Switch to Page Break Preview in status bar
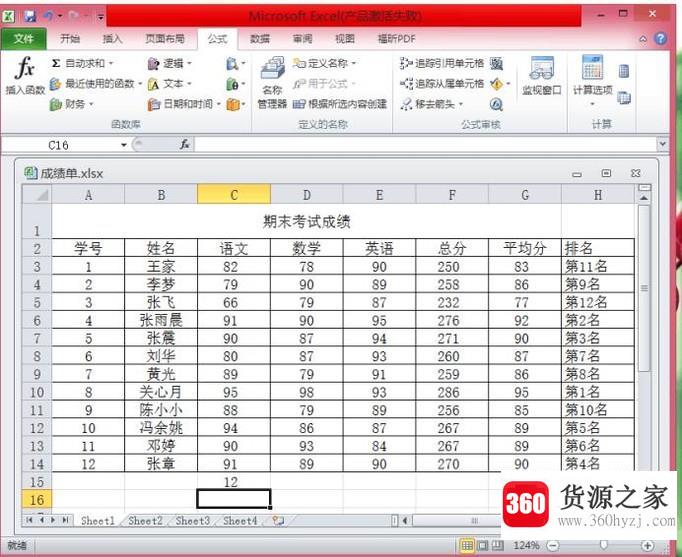This screenshot has height=557, width=682. pyautogui.click(x=497, y=545)
